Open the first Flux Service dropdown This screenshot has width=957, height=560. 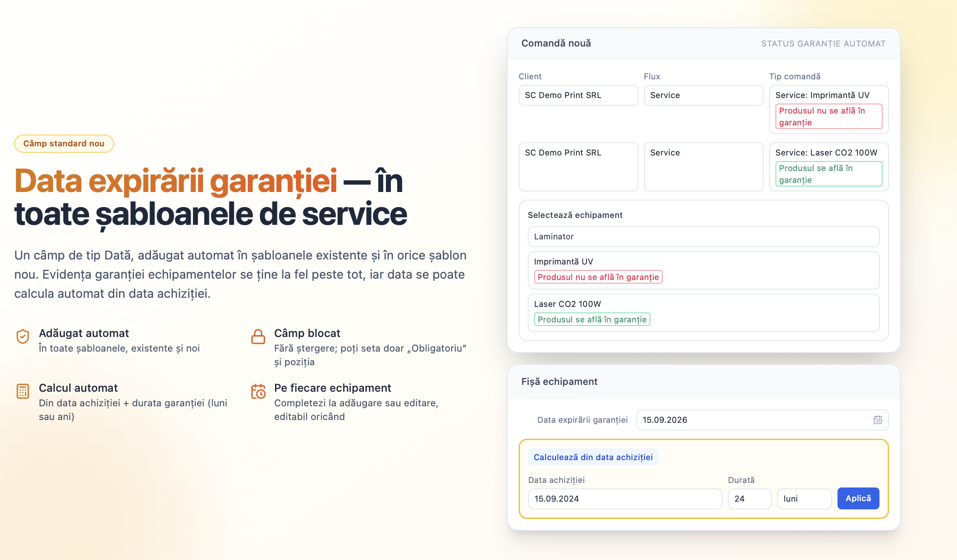(x=703, y=95)
